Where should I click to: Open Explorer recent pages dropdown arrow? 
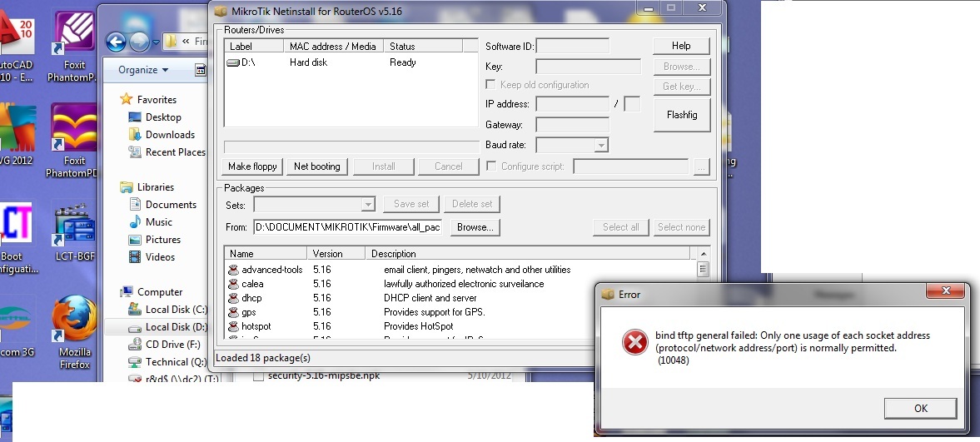(x=156, y=42)
